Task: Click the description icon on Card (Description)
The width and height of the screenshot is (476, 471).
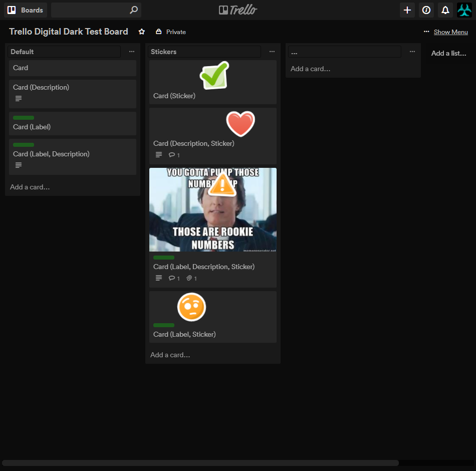Action: tap(18, 98)
